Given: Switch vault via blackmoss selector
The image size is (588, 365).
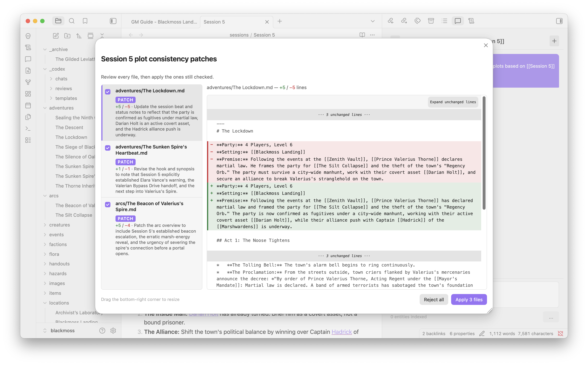Looking at the screenshot, I should (60, 330).
